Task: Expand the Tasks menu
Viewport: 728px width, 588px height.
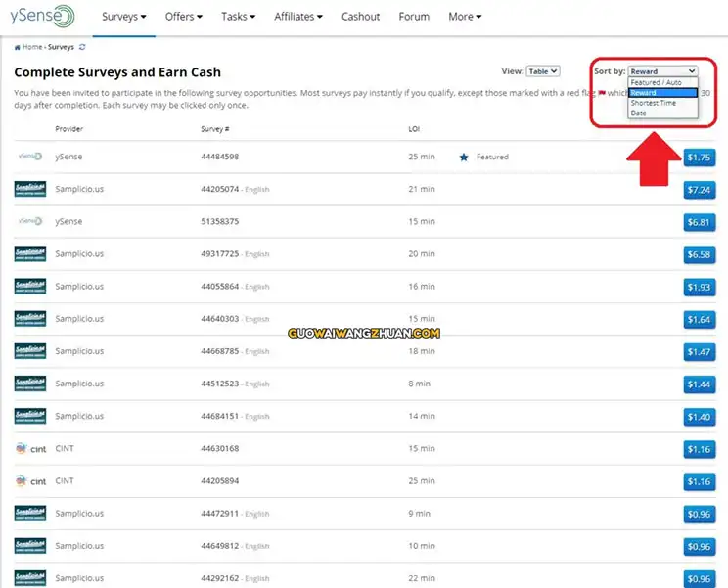Action: [238, 17]
